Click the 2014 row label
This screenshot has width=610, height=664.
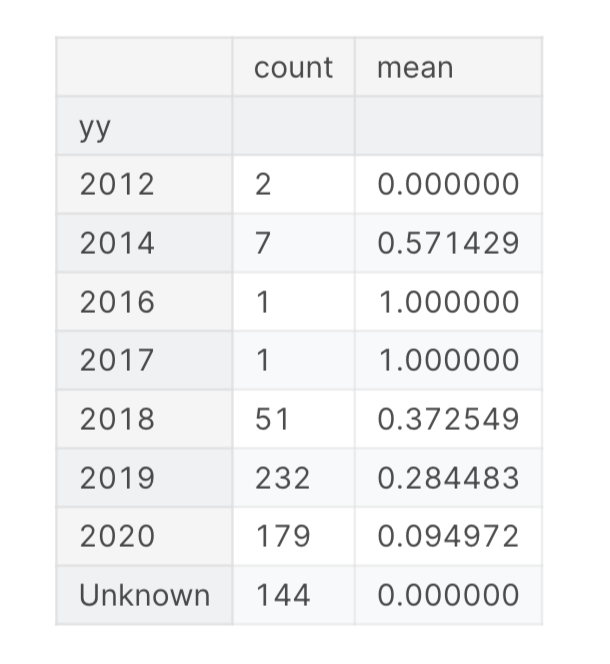click(x=117, y=243)
